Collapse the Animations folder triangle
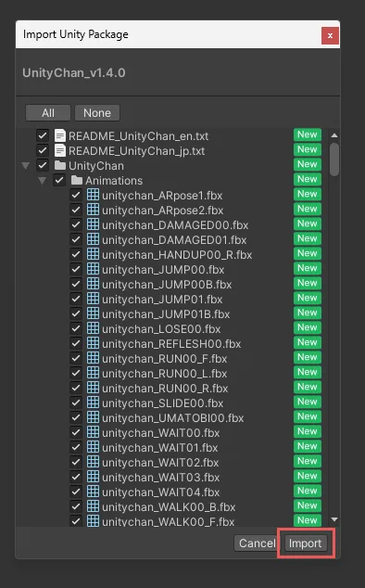The width and height of the screenshot is (365, 588). [42, 181]
